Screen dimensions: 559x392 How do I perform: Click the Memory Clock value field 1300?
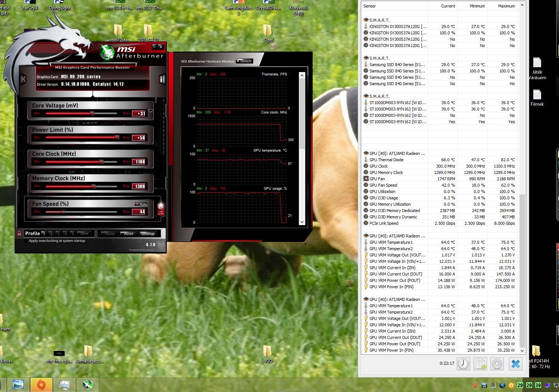coord(140,186)
